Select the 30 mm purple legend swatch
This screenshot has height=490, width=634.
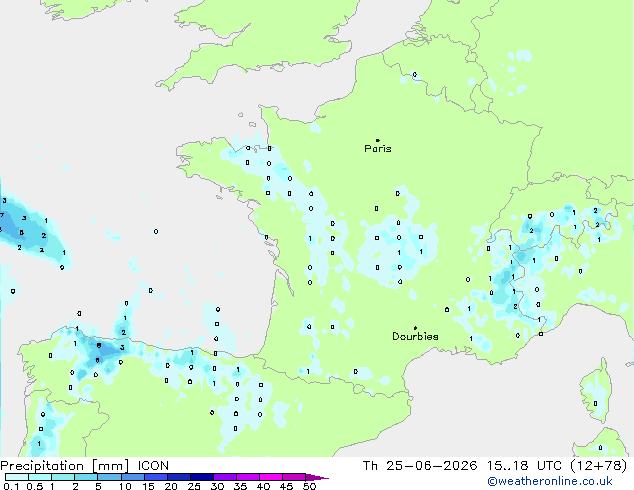[x=224, y=477]
